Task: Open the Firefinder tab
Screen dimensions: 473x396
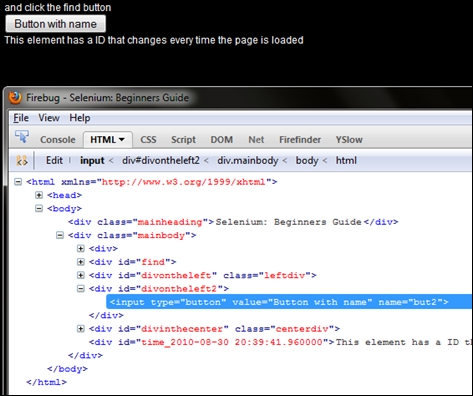Action: tap(300, 140)
